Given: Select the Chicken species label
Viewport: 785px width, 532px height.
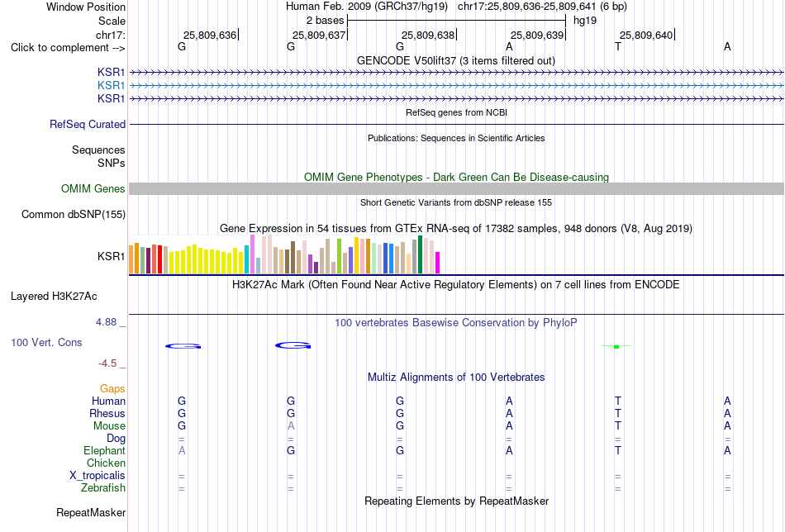Looking at the screenshot, I should [106, 463].
